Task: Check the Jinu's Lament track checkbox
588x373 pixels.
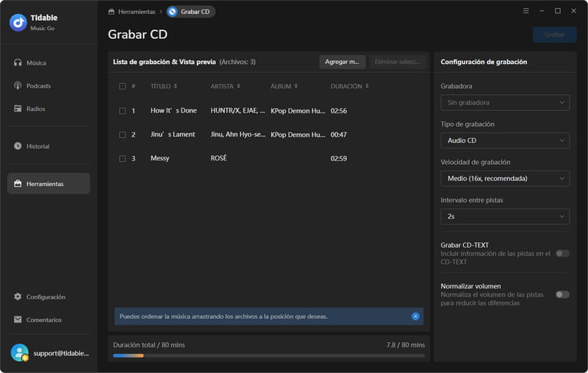Action: (x=122, y=135)
